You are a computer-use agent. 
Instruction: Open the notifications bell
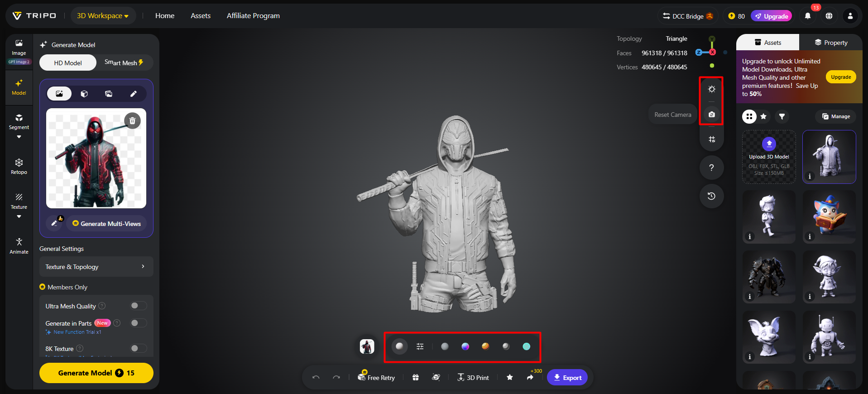click(x=808, y=16)
